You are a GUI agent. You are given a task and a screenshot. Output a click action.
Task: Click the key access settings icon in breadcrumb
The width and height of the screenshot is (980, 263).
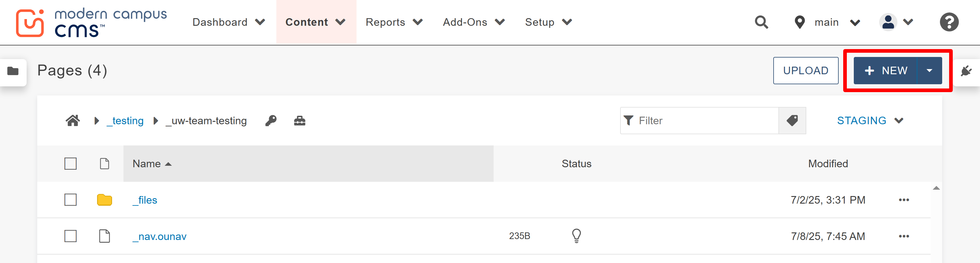tap(271, 121)
